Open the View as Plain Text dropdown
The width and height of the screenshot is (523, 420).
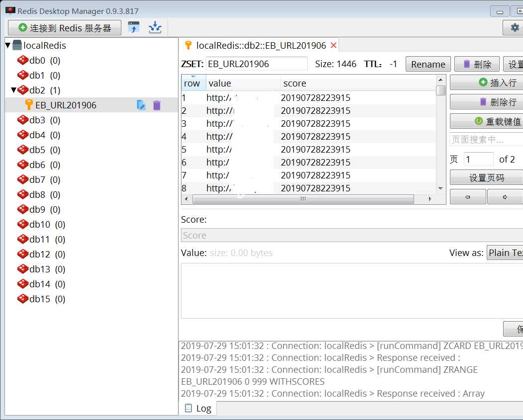click(505, 253)
